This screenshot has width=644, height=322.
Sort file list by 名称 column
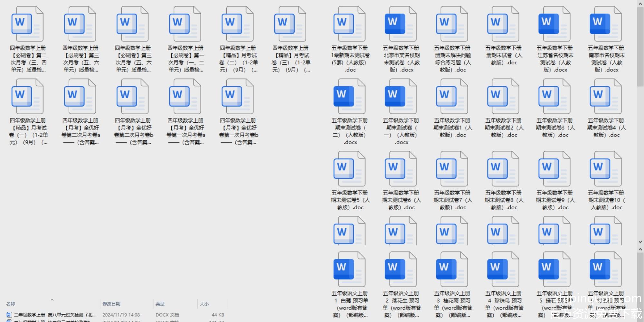point(11,304)
